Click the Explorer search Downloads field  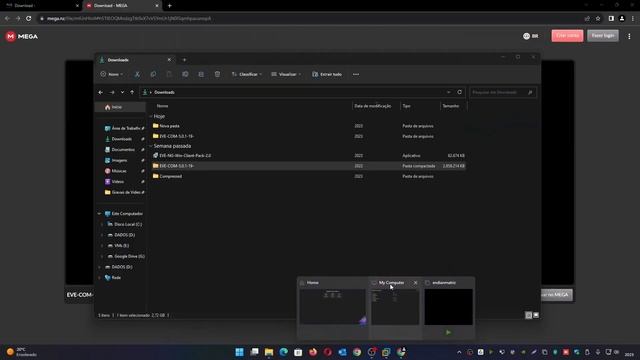click(x=502, y=92)
